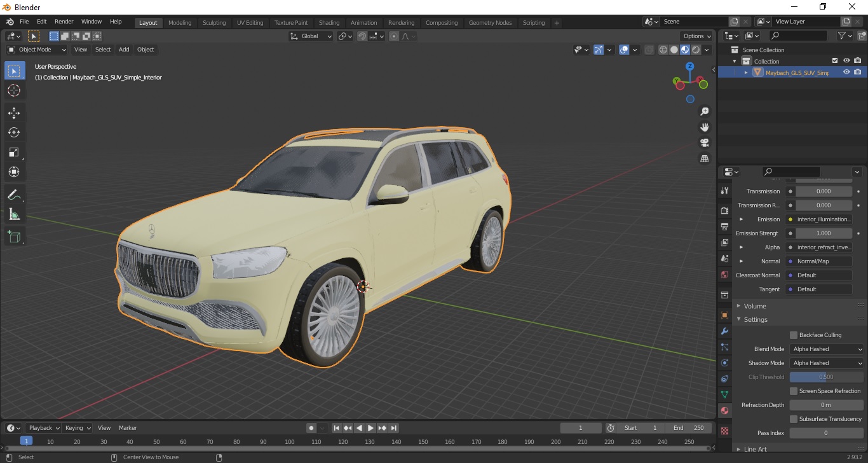Viewport: 868px width, 463px height.
Task: Enable Backface Culling checkbox
Action: click(x=794, y=335)
